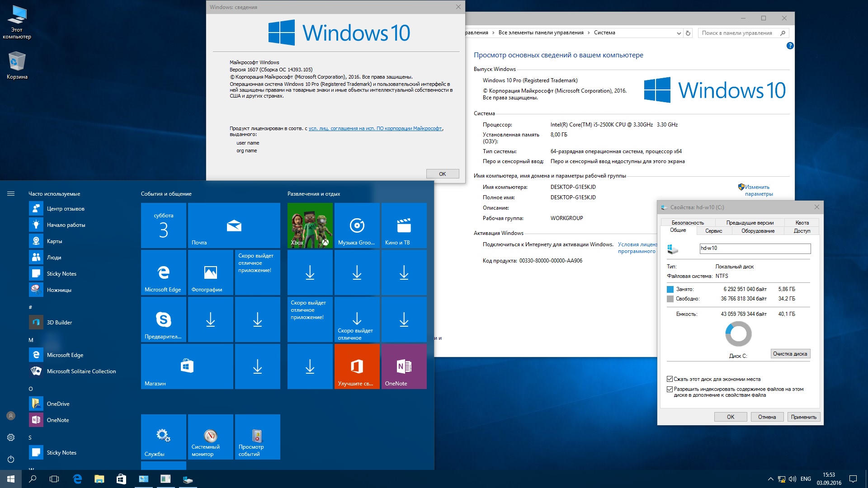Switch to the Квота tab

pyautogui.click(x=802, y=222)
